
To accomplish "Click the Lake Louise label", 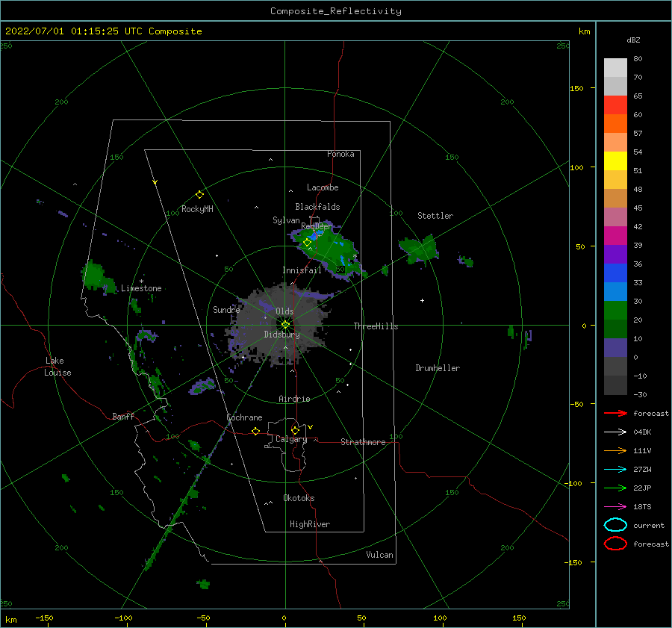I will (x=57, y=367).
